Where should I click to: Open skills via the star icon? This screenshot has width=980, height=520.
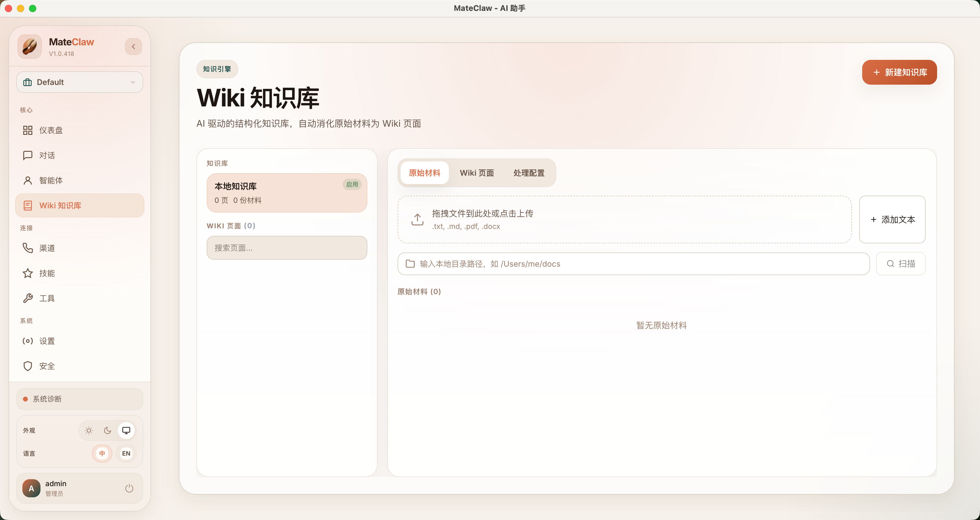point(28,273)
